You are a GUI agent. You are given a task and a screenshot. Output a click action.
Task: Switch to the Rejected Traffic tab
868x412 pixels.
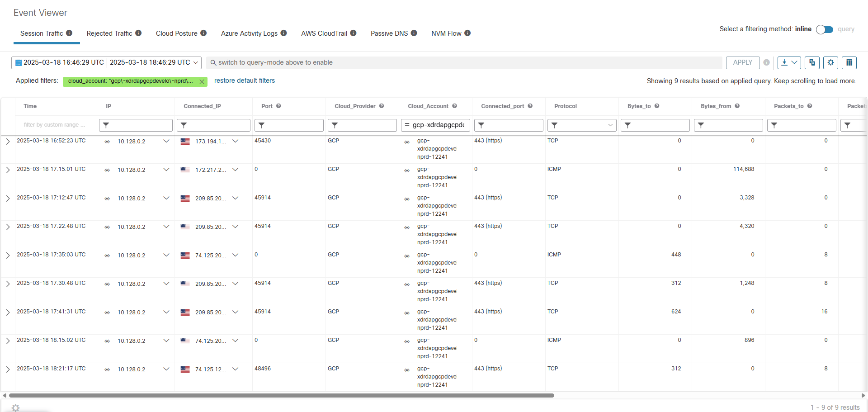point(109,33)
